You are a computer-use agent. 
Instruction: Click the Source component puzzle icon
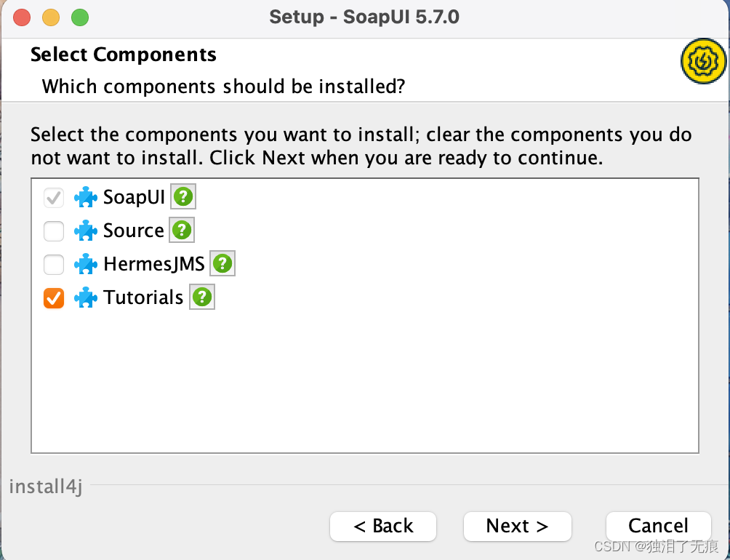click(86, 231)
